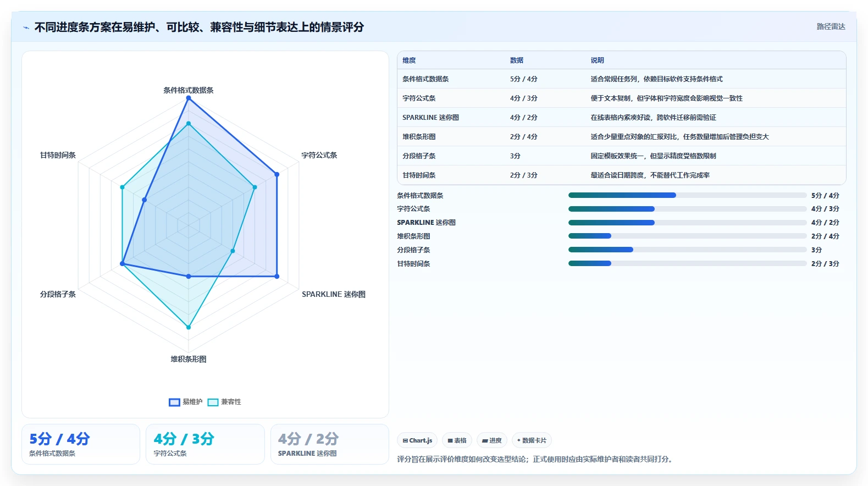Click the 表格 chip

coord(457,440)
